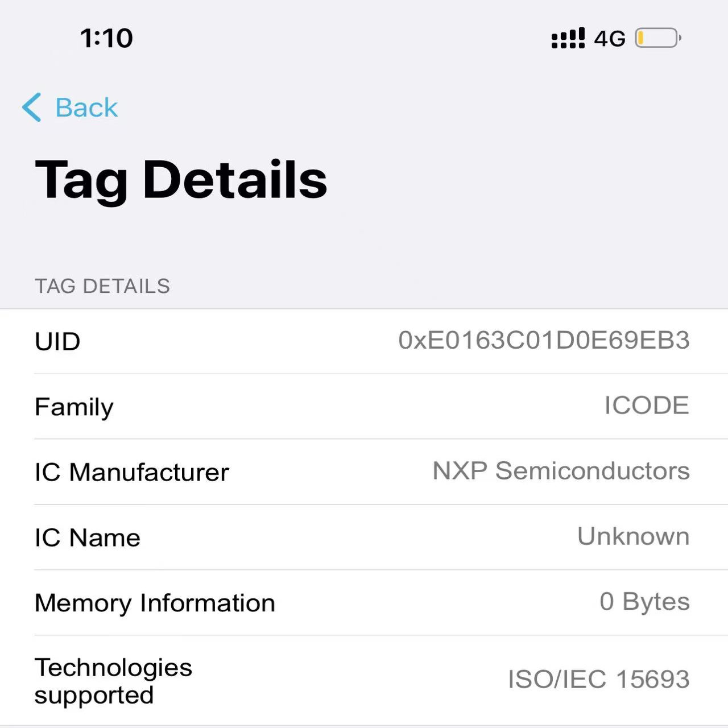Tap the Unknown IC name value
Viewport: 728px width, 728px height.
point(633,537)
